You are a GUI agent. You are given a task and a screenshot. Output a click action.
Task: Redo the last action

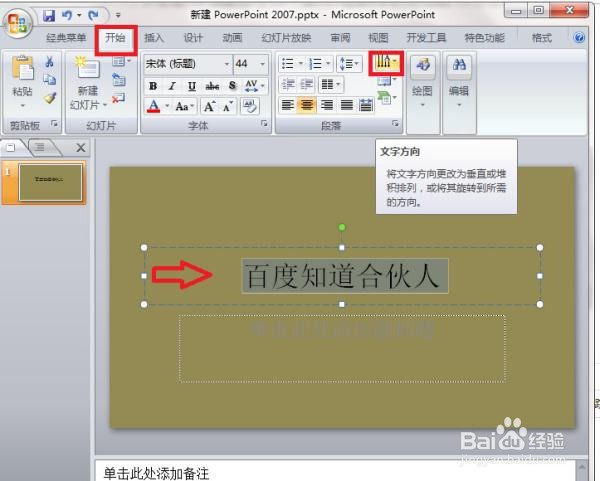point(93,15)
